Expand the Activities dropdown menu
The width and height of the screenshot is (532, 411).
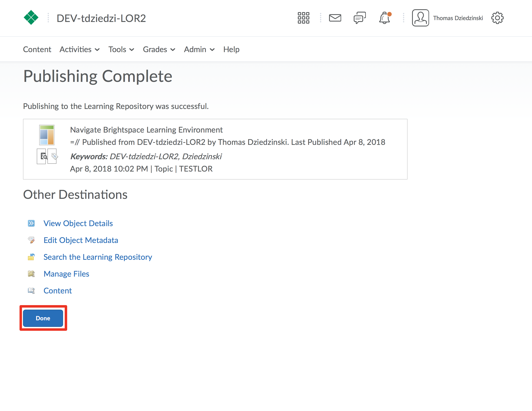tap(79, 49)
